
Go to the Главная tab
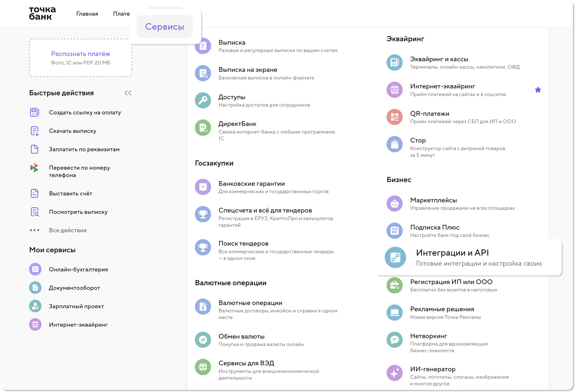[x=87, y=14]
